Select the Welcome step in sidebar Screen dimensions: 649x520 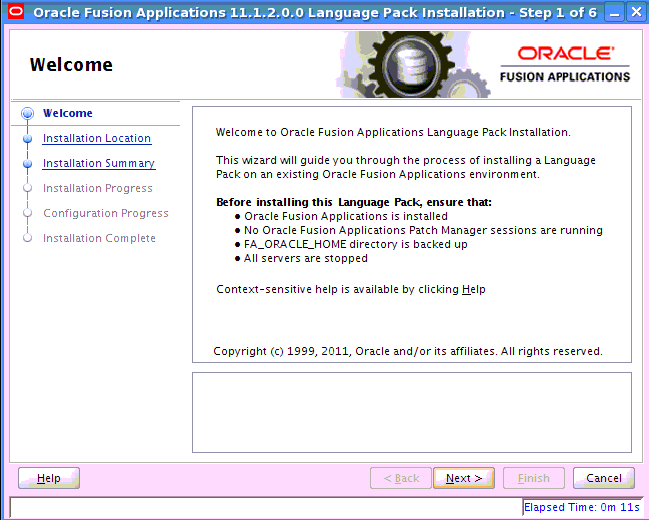(68, 113)
